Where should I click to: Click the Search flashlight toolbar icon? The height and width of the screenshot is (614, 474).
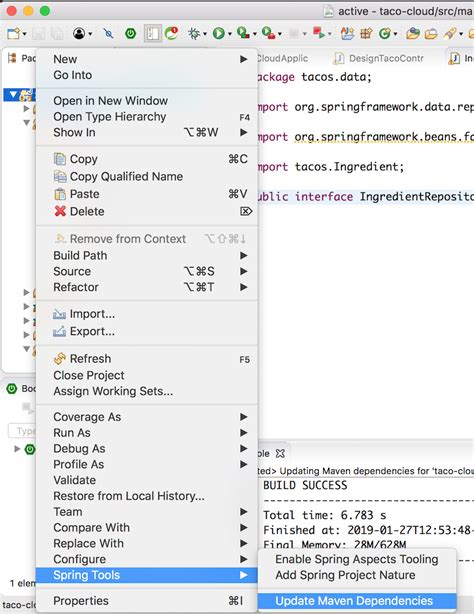450,34
